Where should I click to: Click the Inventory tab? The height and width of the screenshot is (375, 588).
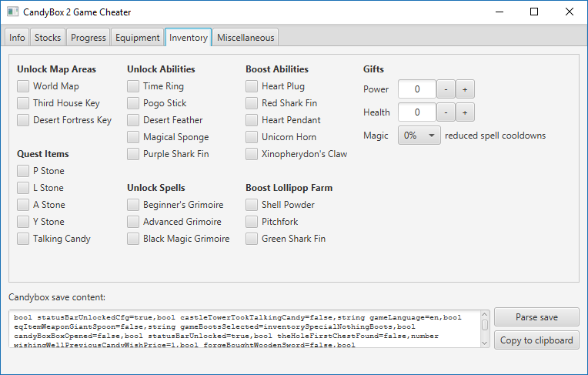pos(189,38)
